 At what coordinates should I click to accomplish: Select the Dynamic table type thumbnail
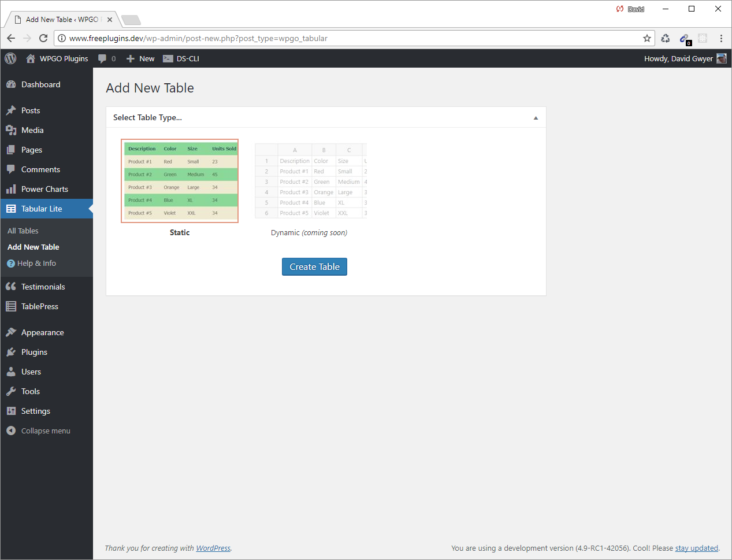pyautogui.click(x=311, y=181)
